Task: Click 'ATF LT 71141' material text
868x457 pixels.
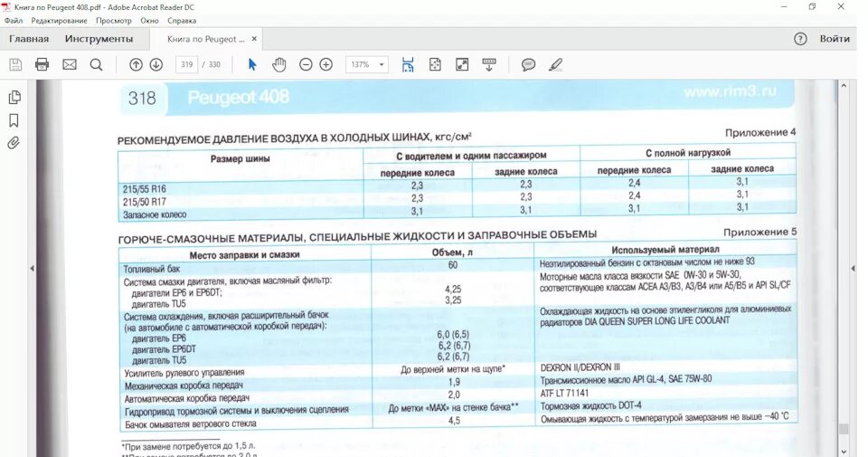Action: tap(564, 393)
